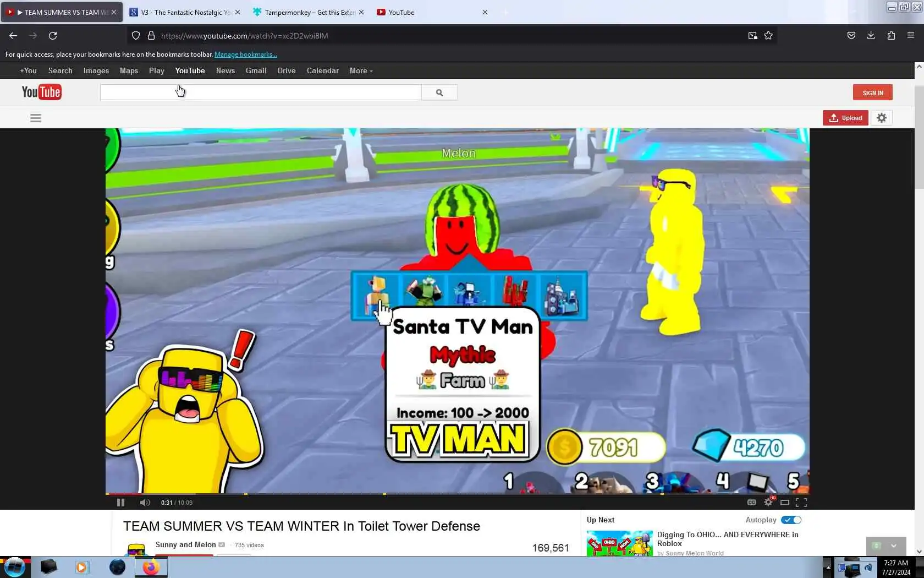
Task: Go to the YouTube home logo
Action: click(41, 92)
